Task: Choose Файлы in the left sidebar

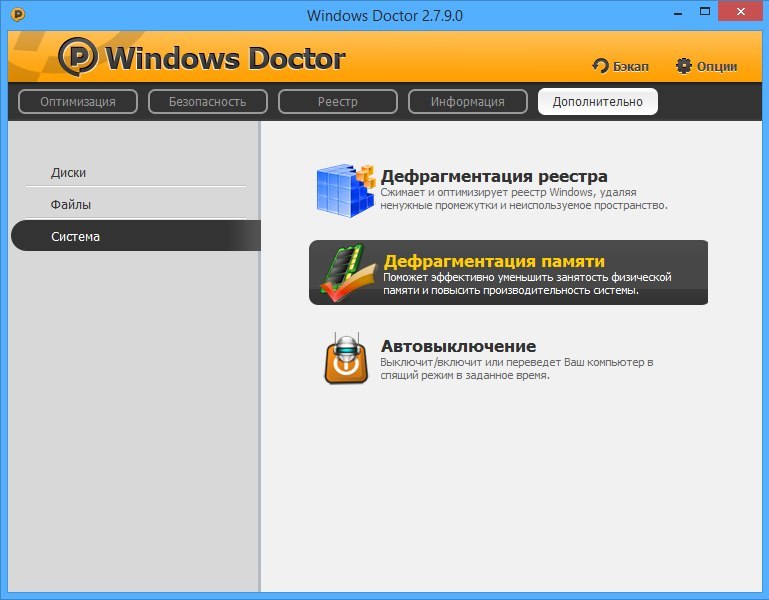Action: tap(71, 205)
